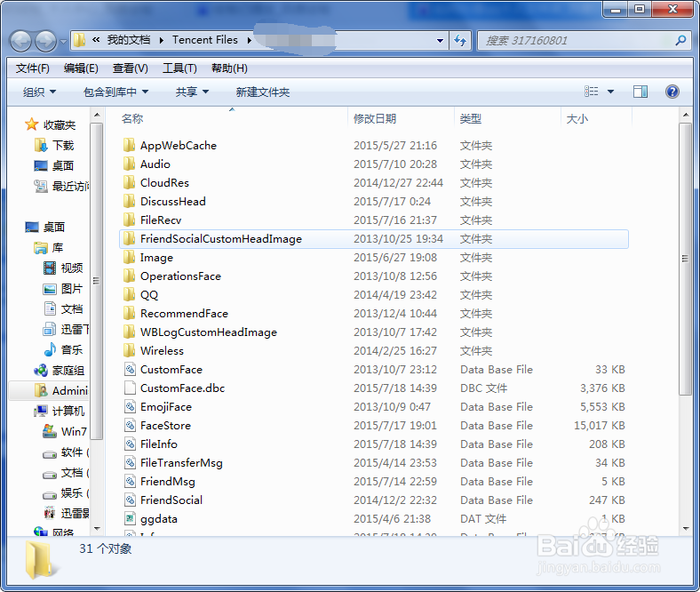The width and height of the screenshot is (700, 592).
Task: Open the 共享 share dropdown
Action: [x=192, y=92]
